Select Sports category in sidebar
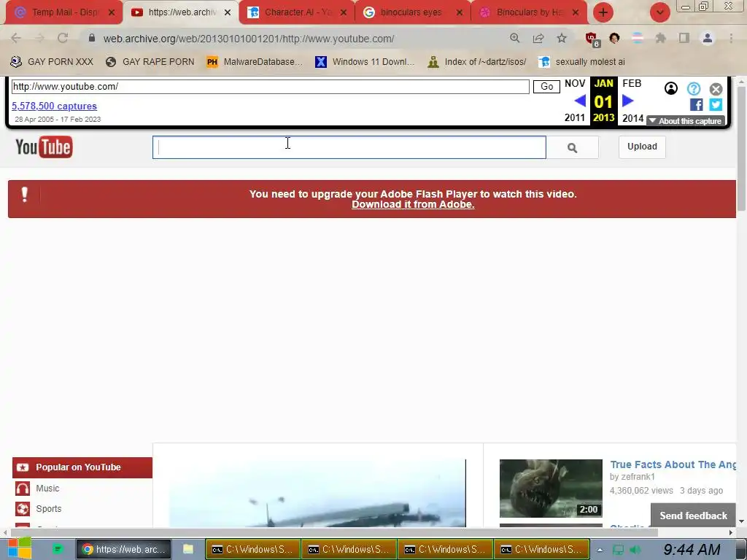Image resolution: width=747 pixels, height=560 pixels. (49, 508)
